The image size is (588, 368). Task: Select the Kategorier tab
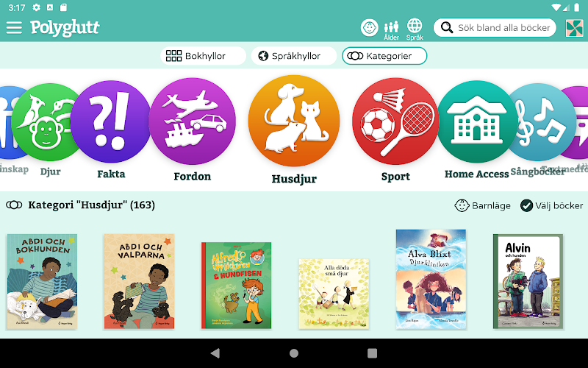(384, 56)
